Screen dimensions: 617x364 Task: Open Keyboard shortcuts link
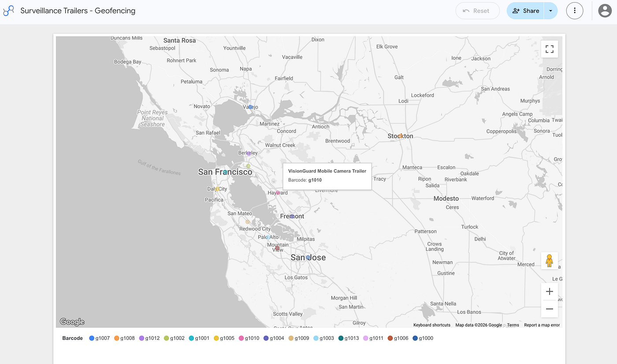tap(432, 325)
